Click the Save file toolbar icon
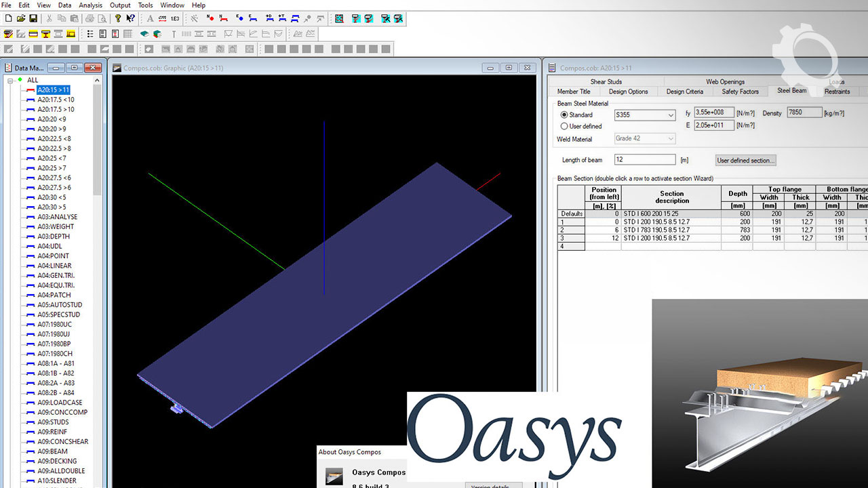The image size is (868, 488). coord(33,19)
